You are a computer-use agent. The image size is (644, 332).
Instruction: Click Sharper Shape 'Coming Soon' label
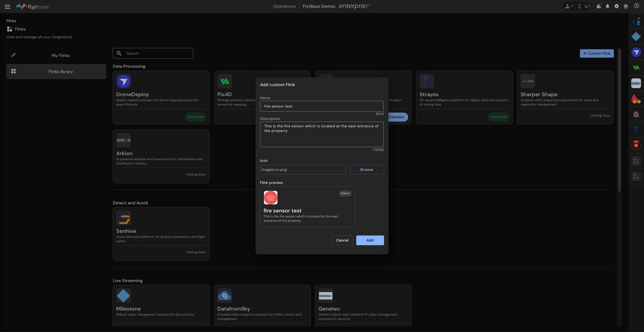tap(600, 116)
